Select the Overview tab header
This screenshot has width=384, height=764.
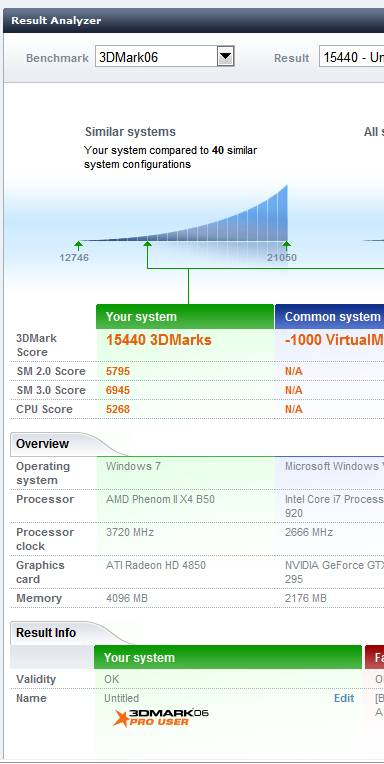click(42, 444)
